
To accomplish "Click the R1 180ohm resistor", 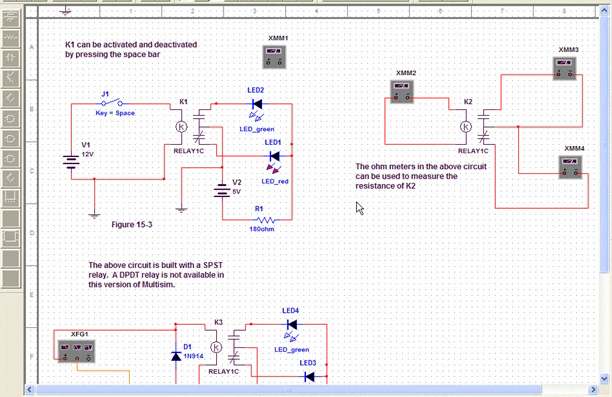I will click(265, 220).
